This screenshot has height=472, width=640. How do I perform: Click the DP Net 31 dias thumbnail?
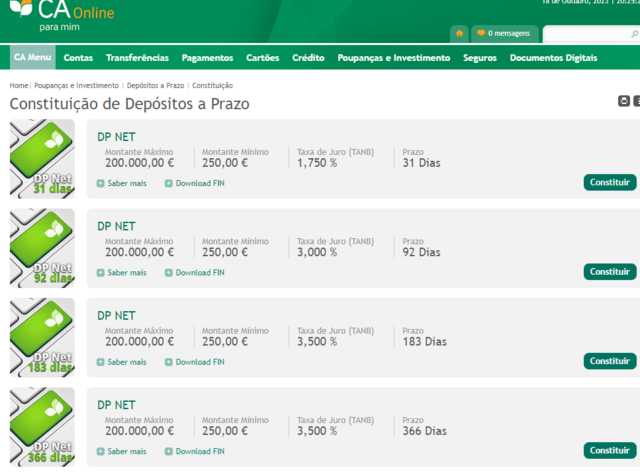pyautogui.click(x=42, y=159)
